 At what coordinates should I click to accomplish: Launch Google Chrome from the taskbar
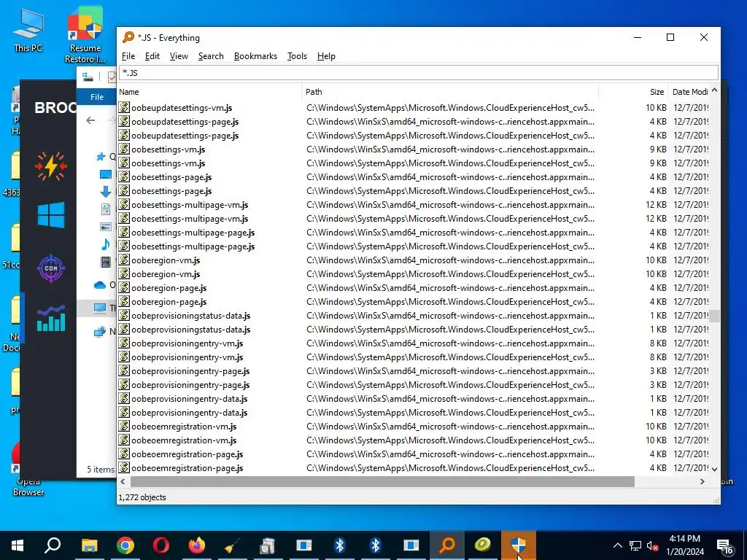(125, 545)
